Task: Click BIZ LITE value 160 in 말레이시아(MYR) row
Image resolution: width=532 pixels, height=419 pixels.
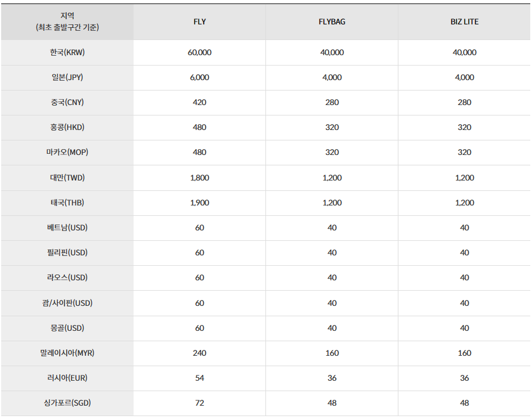Action: [x=465, y=353]
